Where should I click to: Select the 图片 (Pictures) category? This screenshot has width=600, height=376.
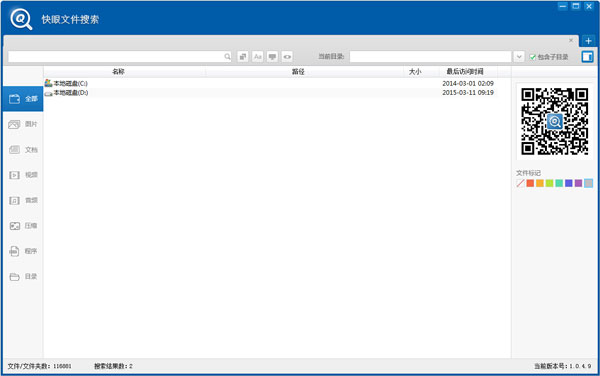coord(23,124)
